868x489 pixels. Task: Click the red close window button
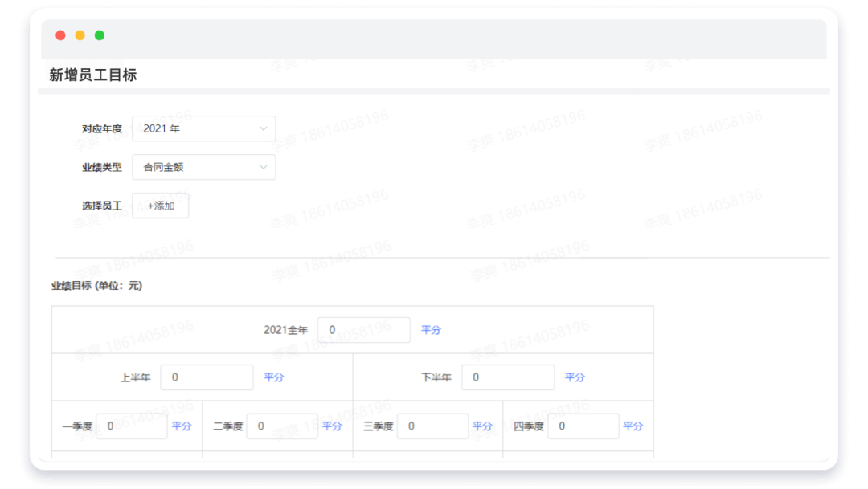pyautogui.click(x=61, y=35)
